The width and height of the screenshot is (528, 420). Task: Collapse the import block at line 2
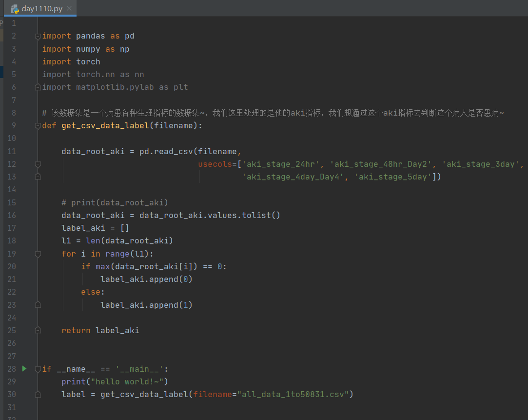click(38, 36)
